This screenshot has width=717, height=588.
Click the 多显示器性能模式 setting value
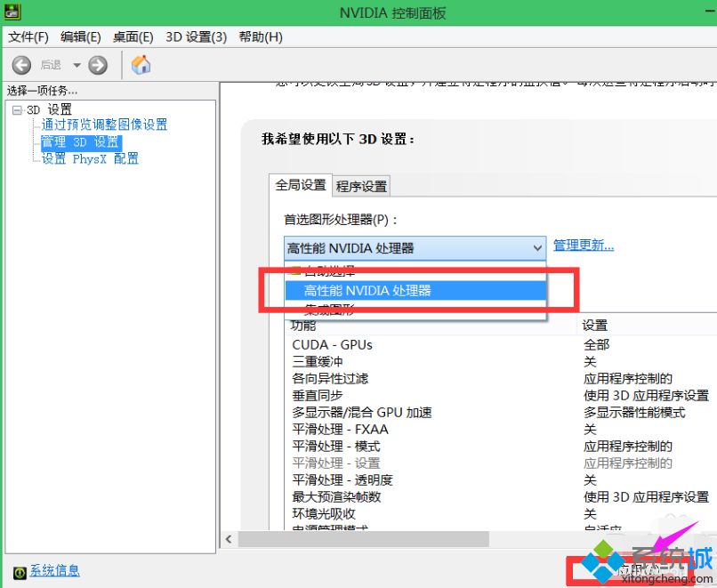click(634, 413)
